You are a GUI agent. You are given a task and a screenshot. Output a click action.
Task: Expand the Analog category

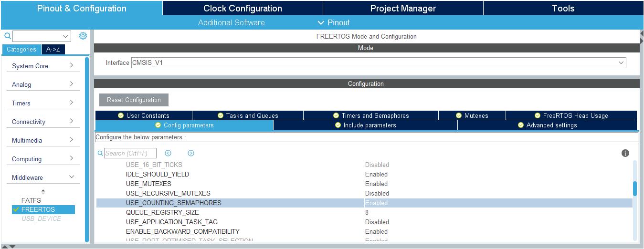pyautogui.click(x=71, y=84)
